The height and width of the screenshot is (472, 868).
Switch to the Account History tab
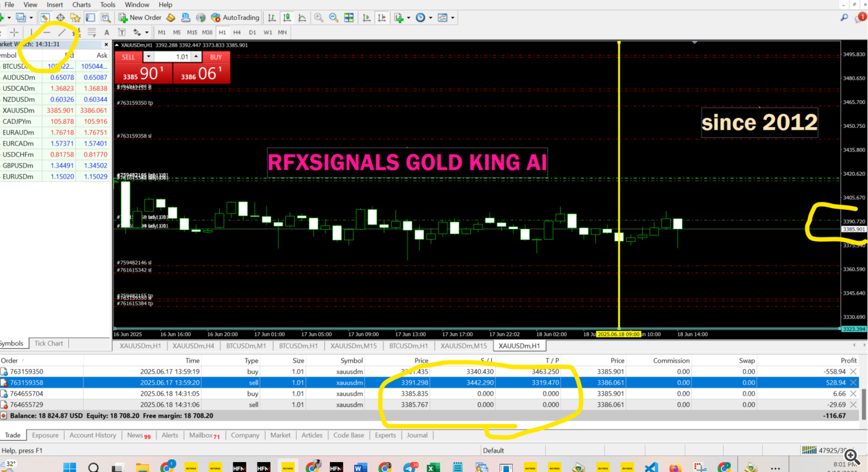(93, 435)
